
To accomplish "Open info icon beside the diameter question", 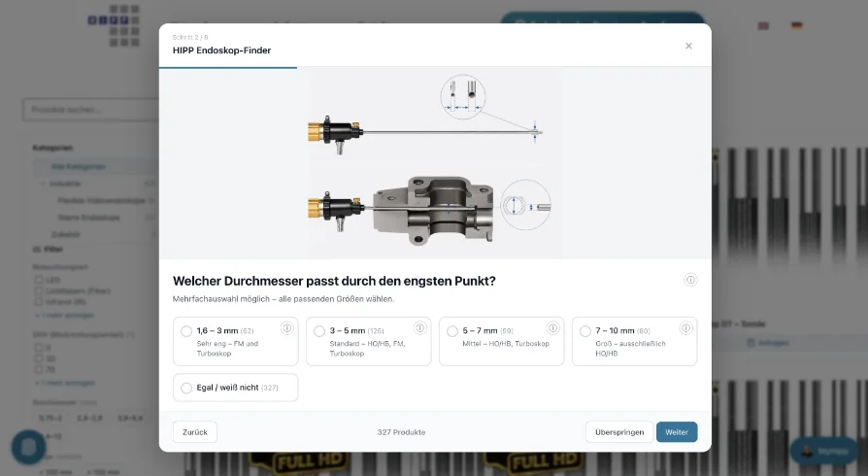I will pos(689,280).
